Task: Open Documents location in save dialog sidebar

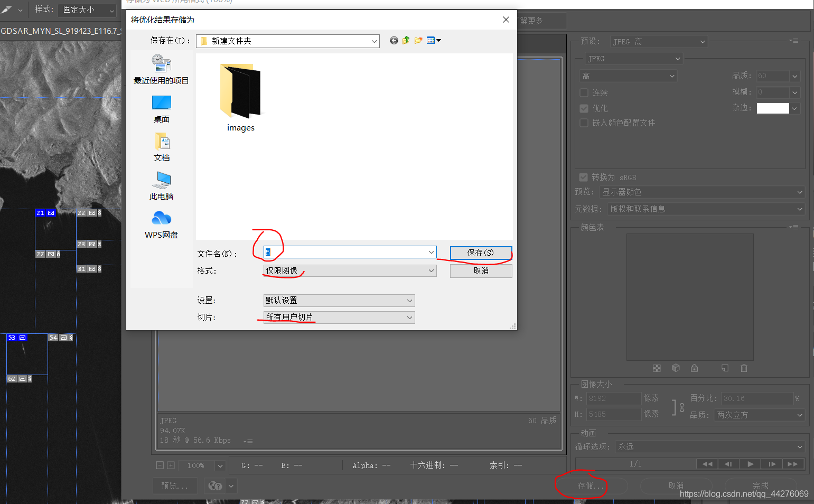Action: 162,147
